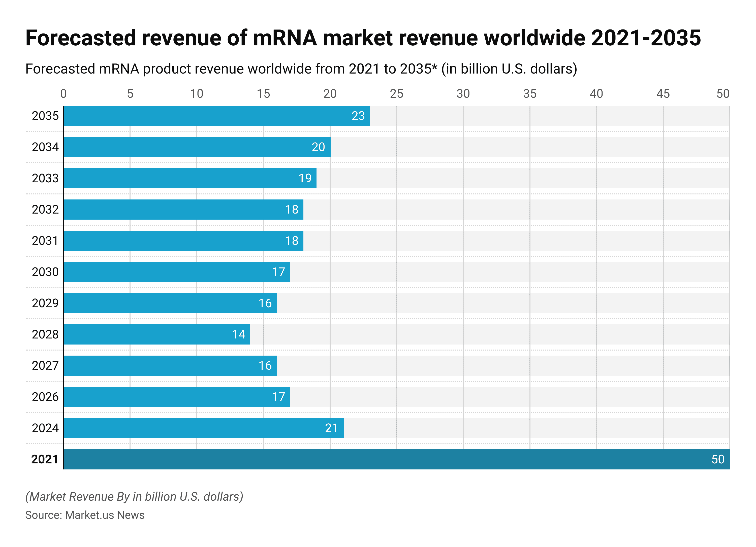Click the 2035 bar showing 23
756x547 pixels.
point(217,116)
